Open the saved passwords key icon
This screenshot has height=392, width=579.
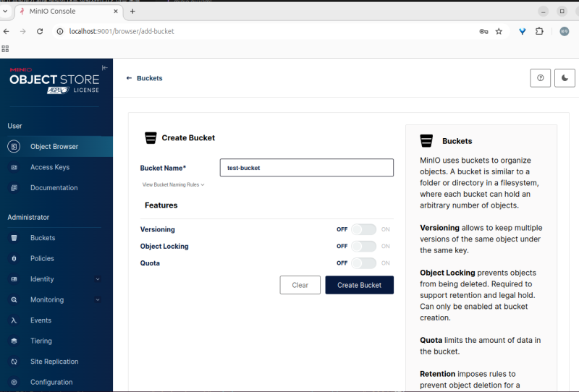pyautogui.click(x=483, y=31)
